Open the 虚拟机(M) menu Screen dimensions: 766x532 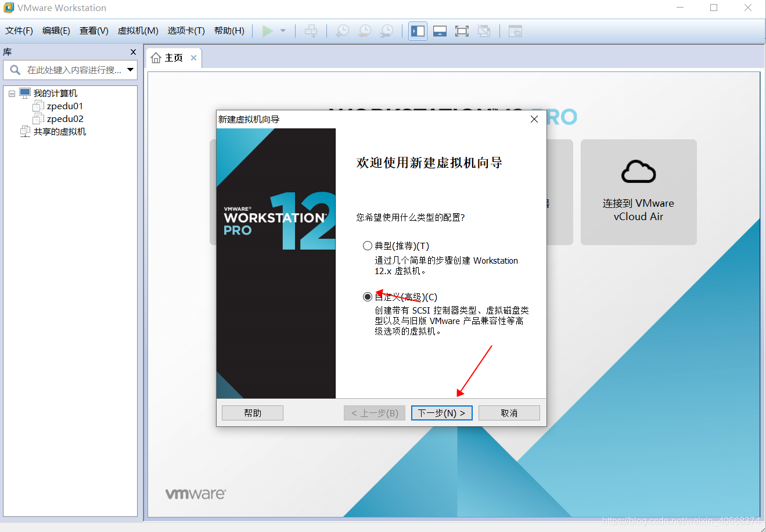[138, 31]
